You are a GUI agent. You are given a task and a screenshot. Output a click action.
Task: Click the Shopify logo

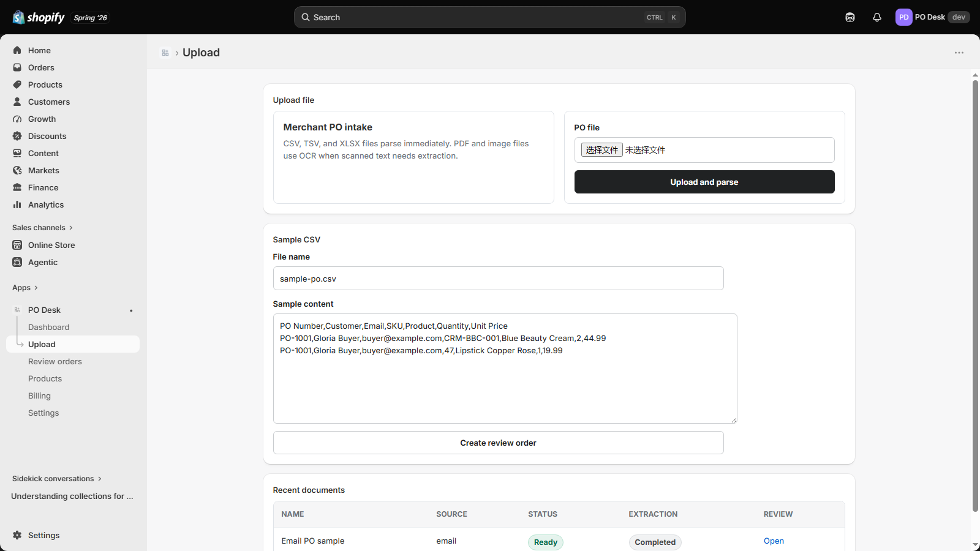[x=39, y=17]
